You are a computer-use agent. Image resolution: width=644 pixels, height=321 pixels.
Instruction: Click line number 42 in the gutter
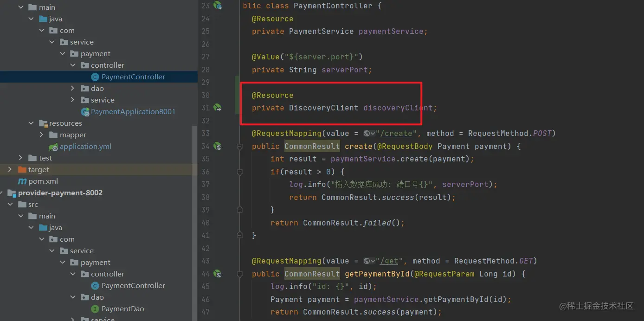tap(206, 248)
